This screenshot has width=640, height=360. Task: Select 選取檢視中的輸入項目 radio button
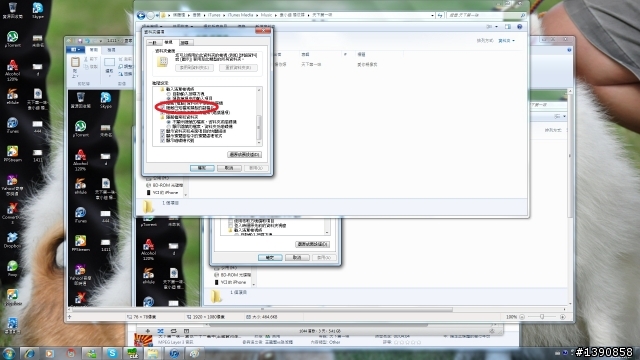click(x=169, y=98)
